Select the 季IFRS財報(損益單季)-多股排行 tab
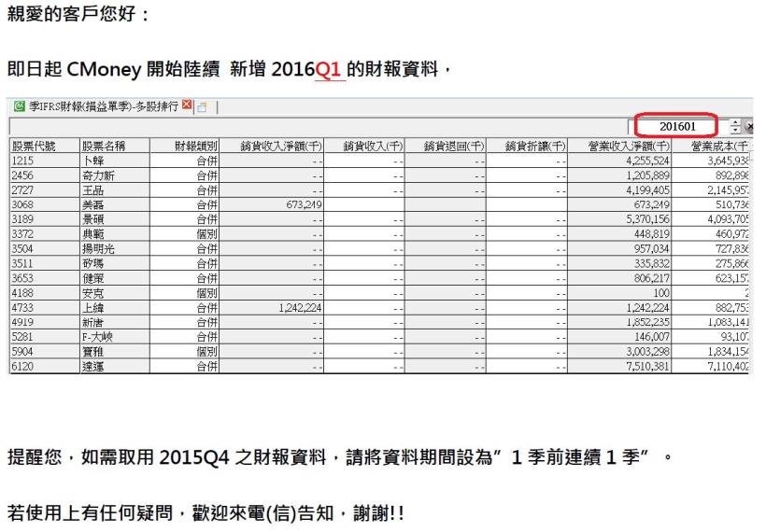This screenshot has height=532, width=766. click(103, 105)
